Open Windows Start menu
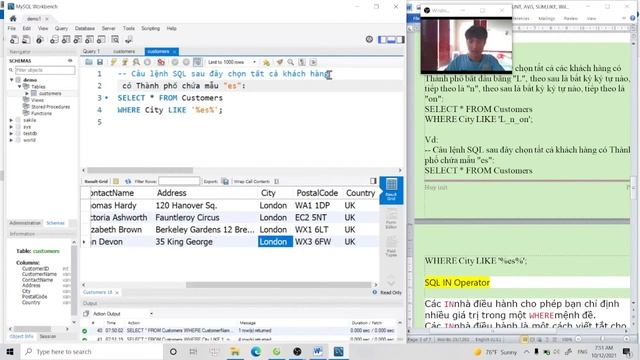This screenshot has width=640, height=360. point(10,351)
